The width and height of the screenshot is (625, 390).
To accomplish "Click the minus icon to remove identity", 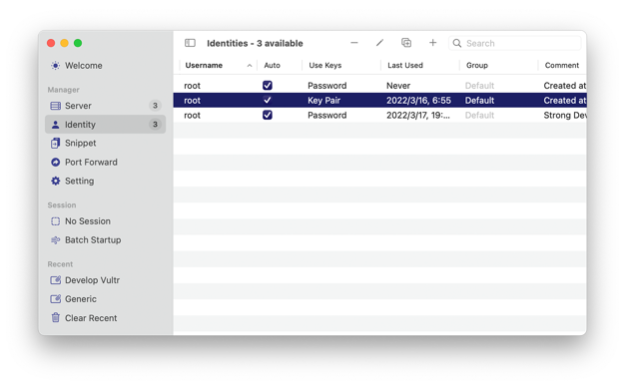I will (x=354, y=43).
